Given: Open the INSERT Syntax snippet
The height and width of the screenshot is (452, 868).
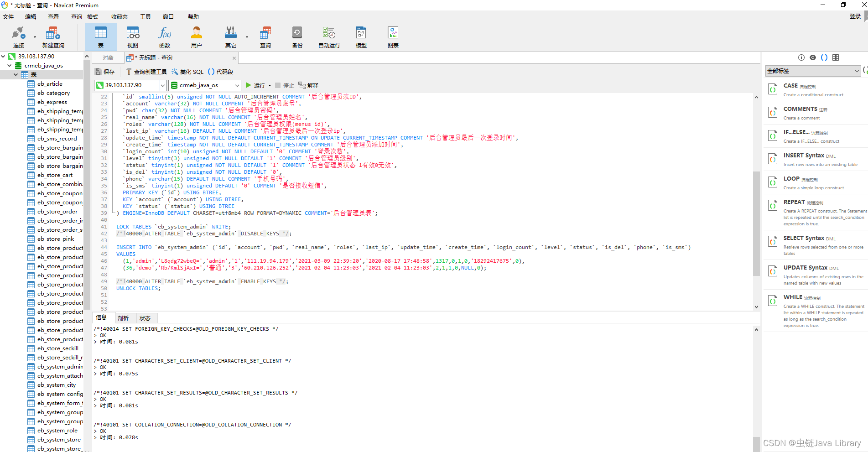Looking at the screenshot, I should tap(816, 159).
